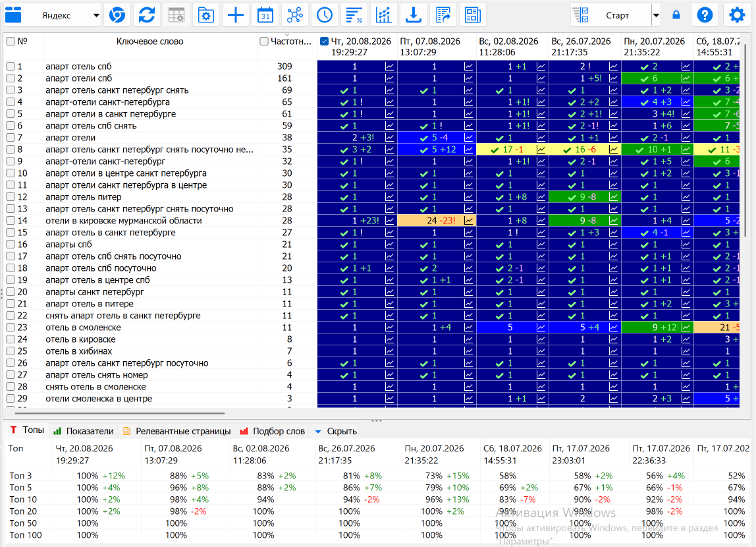Open the schedule clock icon
This screenshot has height=547, width=756.
[325, 15]
